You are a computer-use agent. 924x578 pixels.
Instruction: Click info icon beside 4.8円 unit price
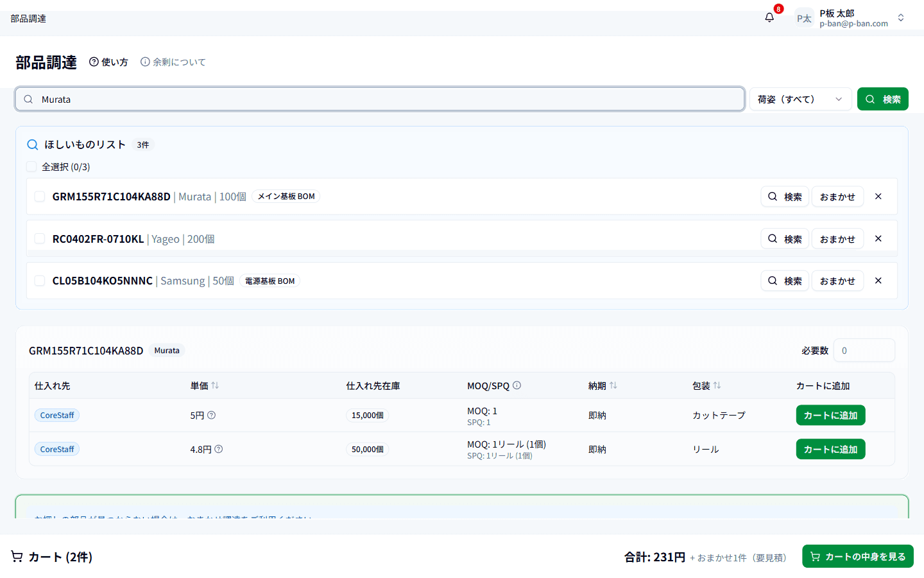219,449
